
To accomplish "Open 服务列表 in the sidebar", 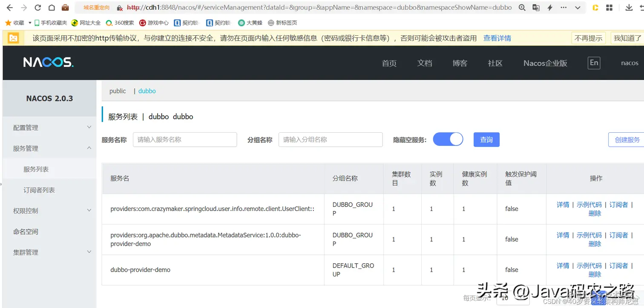I will [49, 169].
